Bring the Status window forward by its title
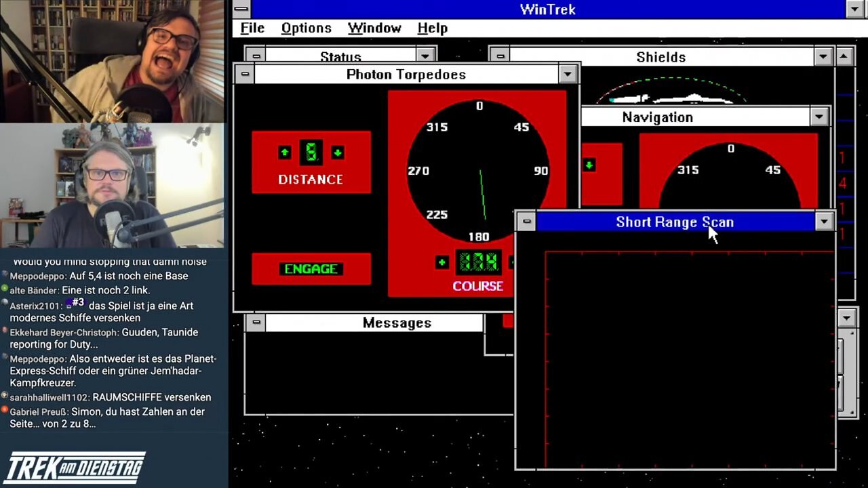Image resolution: width=868 pixels, height=488 pixels. pos(340,56)
